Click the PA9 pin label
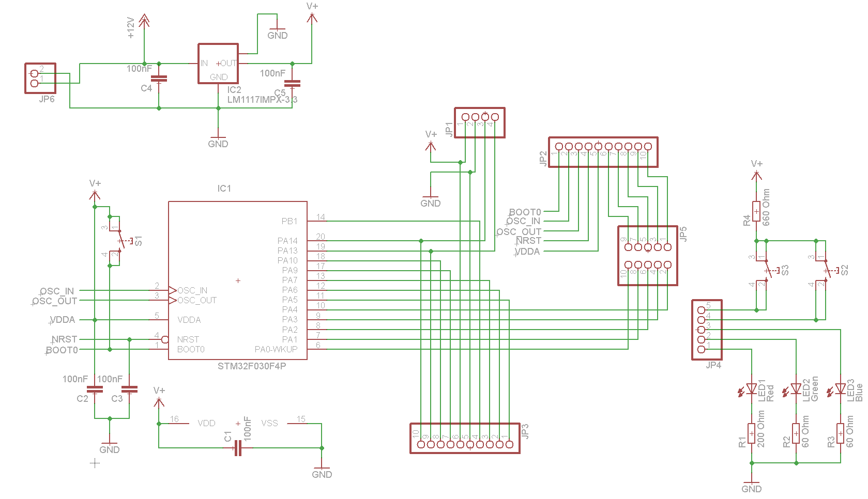The image size is (868, 499). (290, 270)
